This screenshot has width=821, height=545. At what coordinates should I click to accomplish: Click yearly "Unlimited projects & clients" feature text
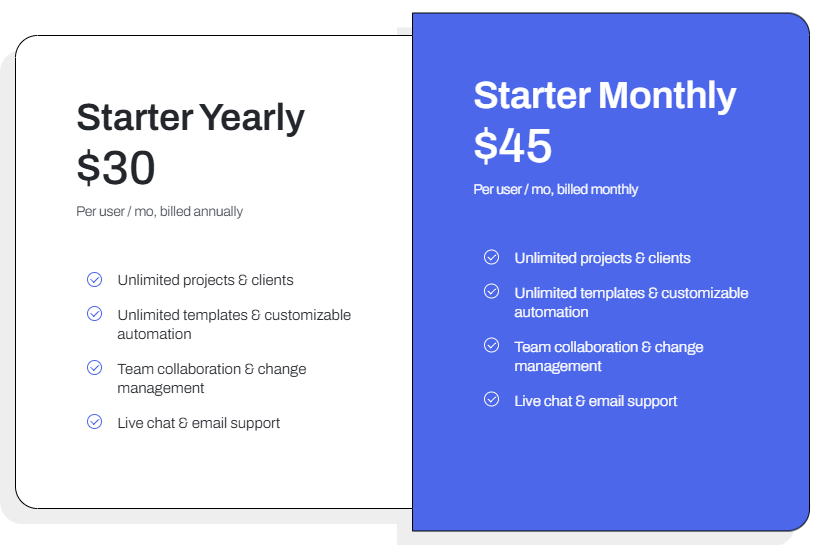[x=205, y=280]
